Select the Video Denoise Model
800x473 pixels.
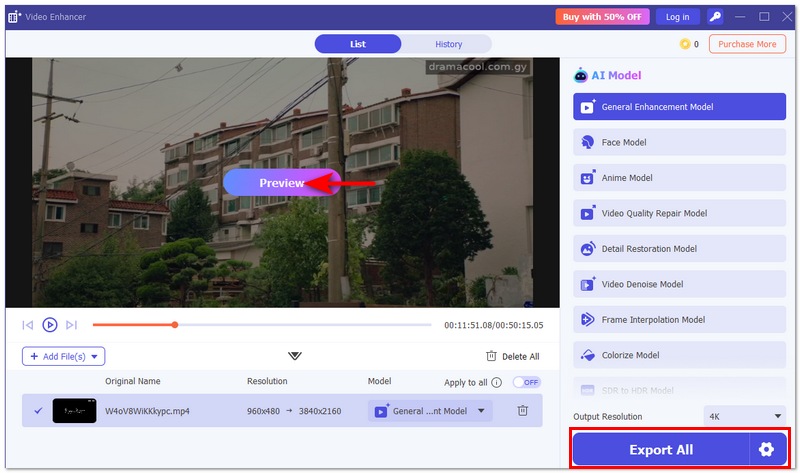(679, 284)
